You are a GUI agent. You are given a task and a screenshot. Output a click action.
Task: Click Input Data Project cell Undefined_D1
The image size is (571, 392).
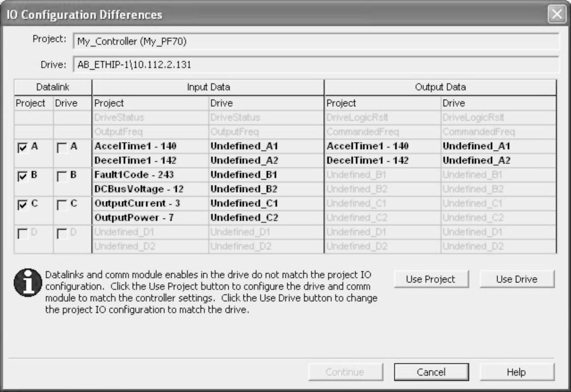150,232
